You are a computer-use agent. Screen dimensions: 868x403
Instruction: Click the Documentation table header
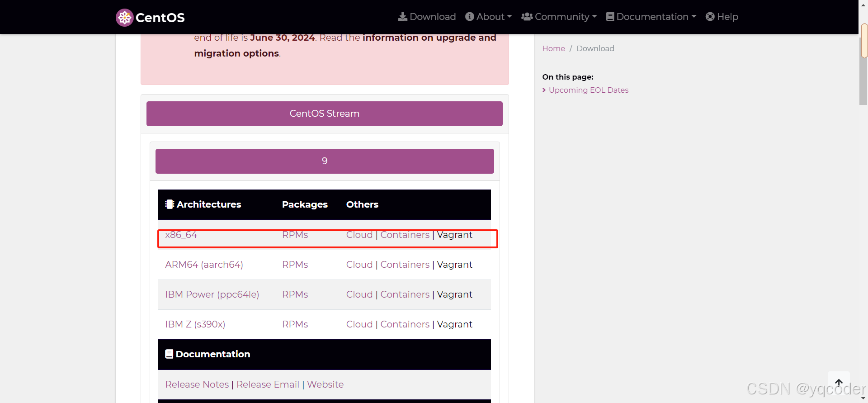(208, 354)
